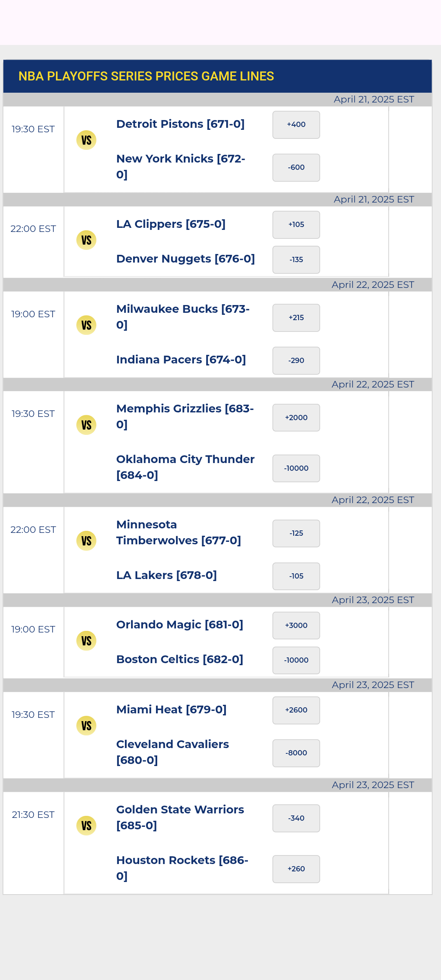Open the Denver Nuggets team link
The image size is (441, 980).
tap(185, 259)
